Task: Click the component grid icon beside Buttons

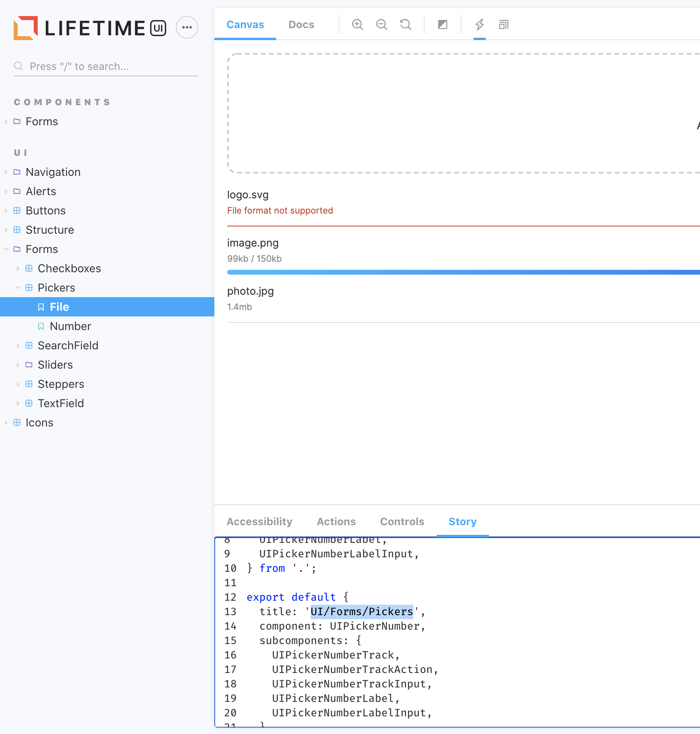Action: click(x=17, y=210)
